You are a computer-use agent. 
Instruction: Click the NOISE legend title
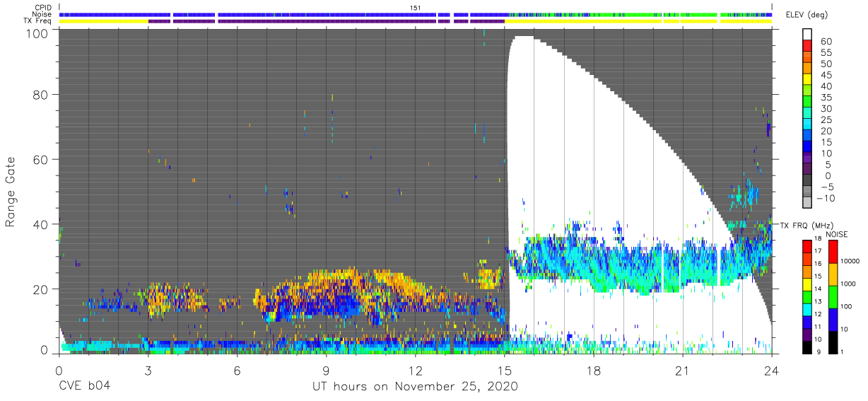tap(837, 234)
